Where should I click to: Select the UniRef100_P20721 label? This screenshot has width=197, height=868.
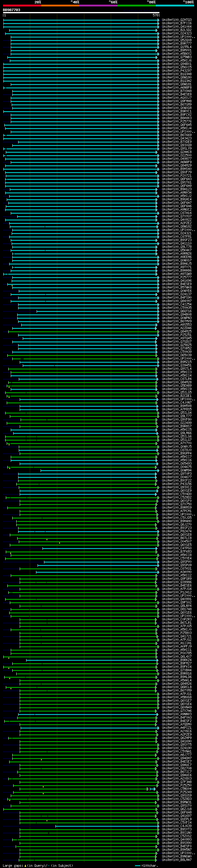point(177,176)
